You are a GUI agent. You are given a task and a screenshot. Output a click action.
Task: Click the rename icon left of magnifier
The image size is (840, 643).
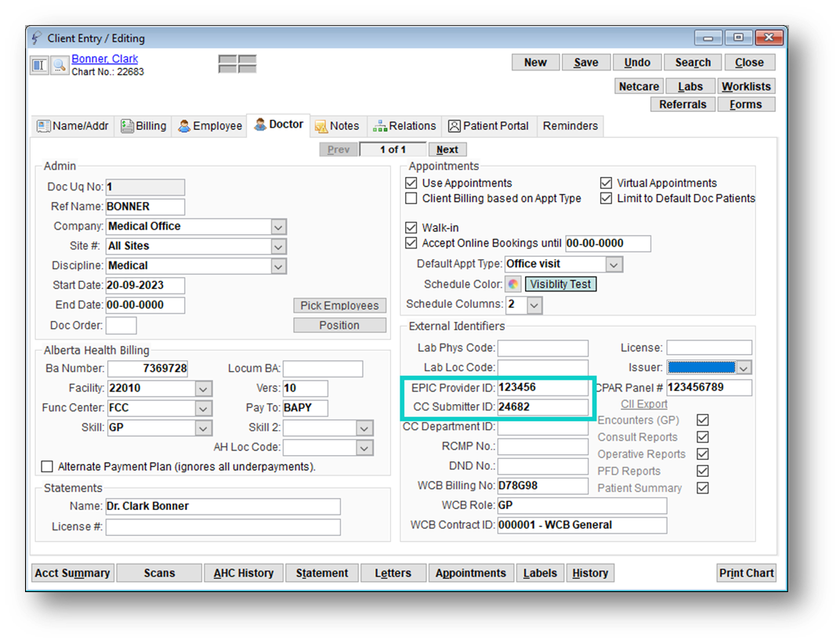click(x=40, y=65)
